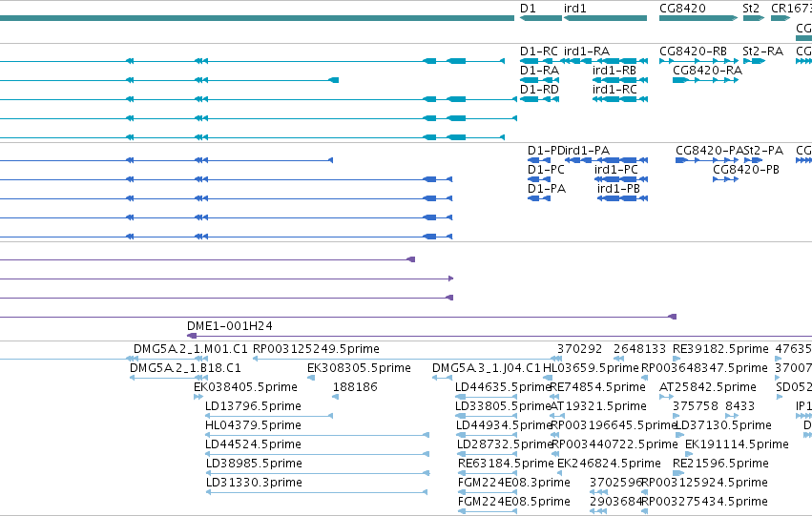The width and height of the screenshot is (812, 516).
Task: Select RP003125249.5prime EST
Action: (407, 359)
